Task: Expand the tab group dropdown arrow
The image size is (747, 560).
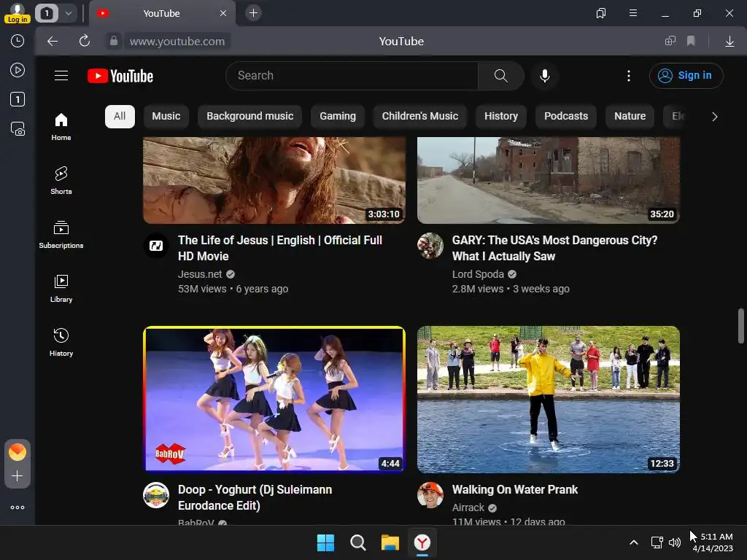Action: pyautogui.click(x=69, y=13)
